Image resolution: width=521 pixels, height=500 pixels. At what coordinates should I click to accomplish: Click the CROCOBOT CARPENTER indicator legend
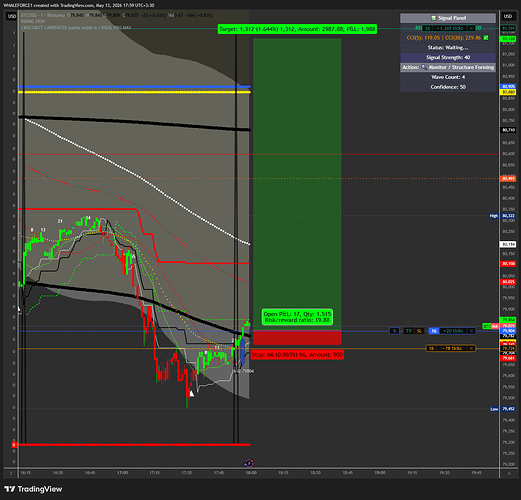click(x=76, y=28)
